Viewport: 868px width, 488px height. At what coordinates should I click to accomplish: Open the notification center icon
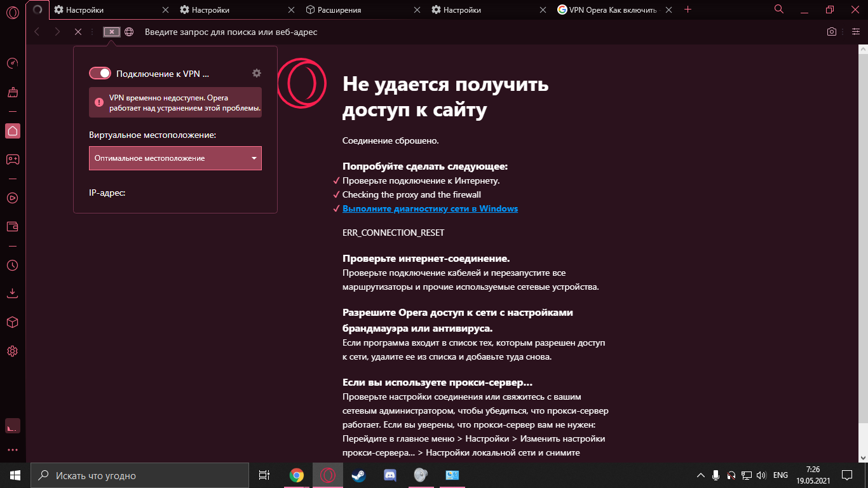click(x=847, y=475)
